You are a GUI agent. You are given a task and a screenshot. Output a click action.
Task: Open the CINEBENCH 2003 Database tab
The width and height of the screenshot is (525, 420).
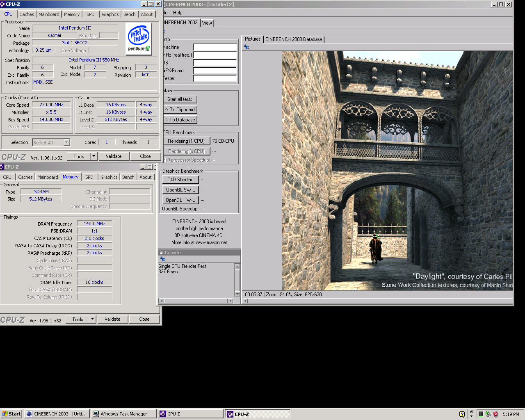coord(294,39)
